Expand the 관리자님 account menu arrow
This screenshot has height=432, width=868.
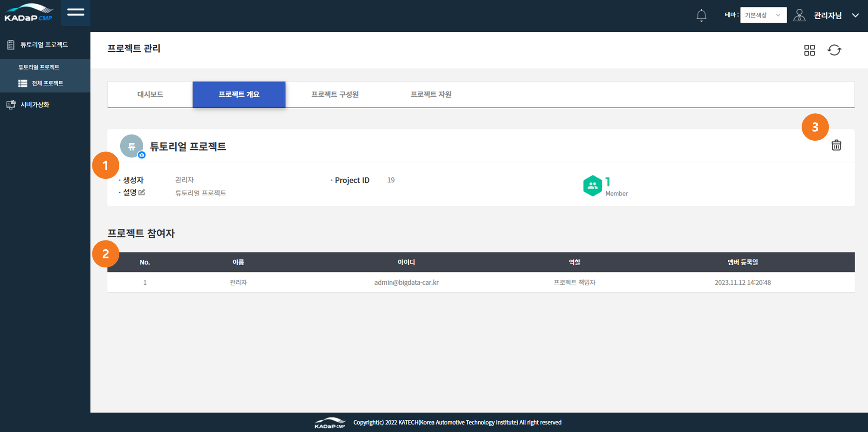point(855,15)
